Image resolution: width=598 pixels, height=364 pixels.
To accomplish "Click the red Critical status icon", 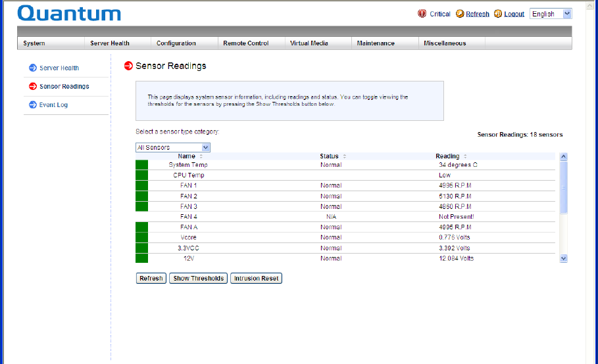I will pyautogui.click(x=422, y=14).
